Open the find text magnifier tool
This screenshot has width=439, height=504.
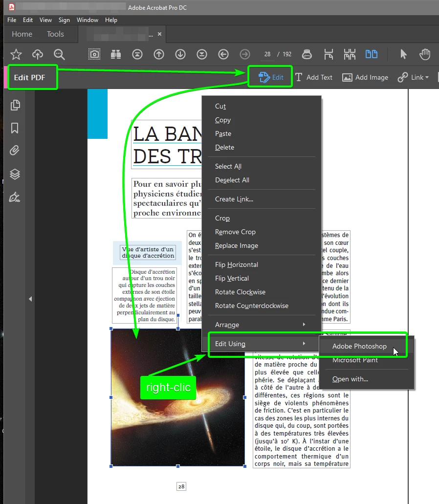click(x=59, y=54)
